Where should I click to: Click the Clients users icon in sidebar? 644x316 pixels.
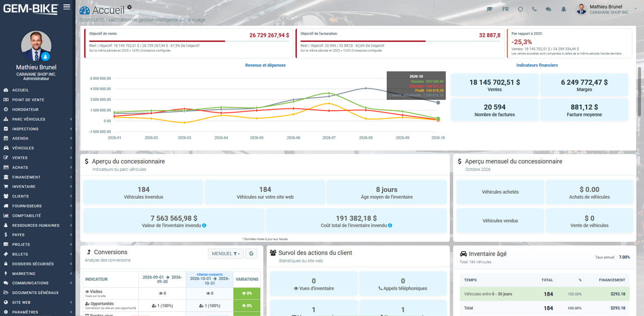[6, 196]
